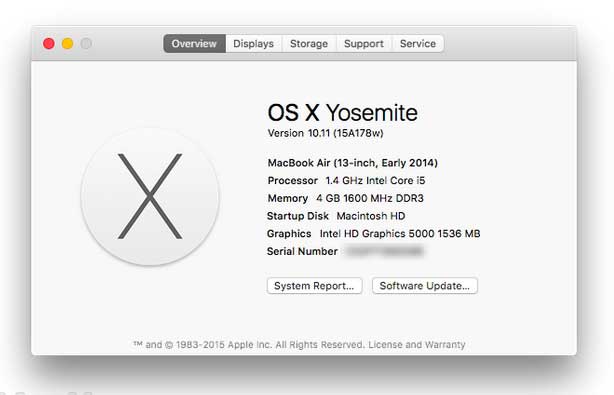
Task: Click the 4 GB 1600 MHz DDR3 value
Action: pyautogui.click(x=370, y=198)
